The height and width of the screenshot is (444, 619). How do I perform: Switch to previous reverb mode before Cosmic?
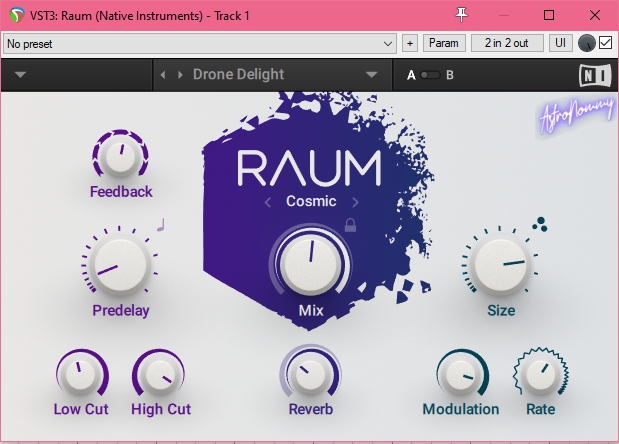pyautogui.click(x=268, y=201)
